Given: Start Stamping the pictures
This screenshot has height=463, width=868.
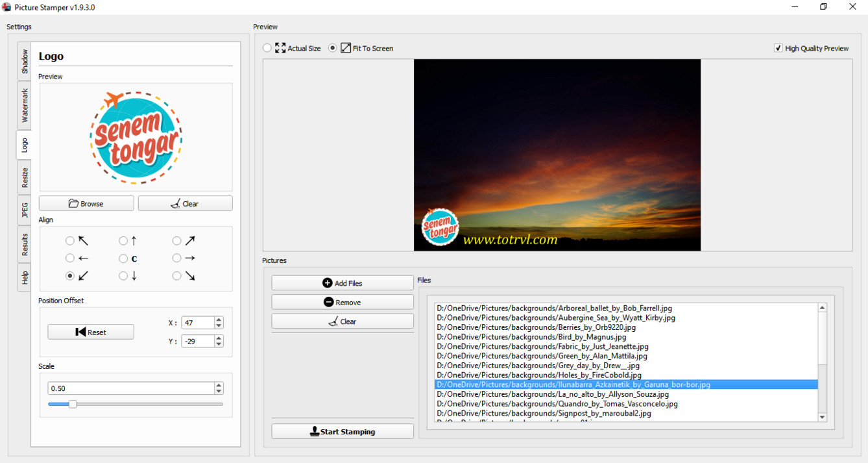Looking at the screenshot, I should coord(343,431).
